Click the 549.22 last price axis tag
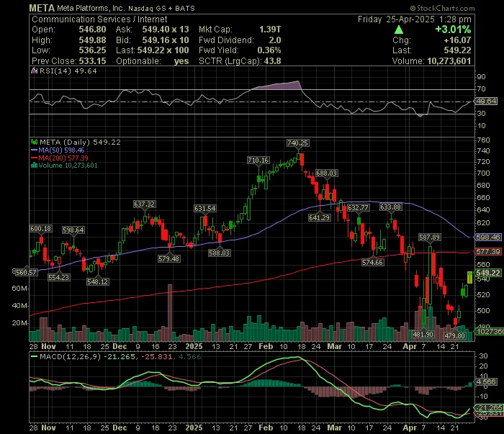The image size is (504, 434). [x=488, y=273]
